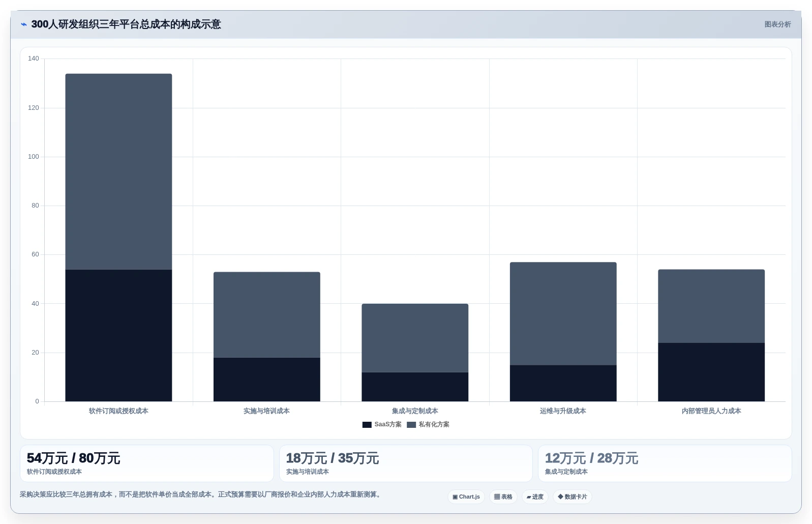Click y-axis tick value 100
This screenshot has width=812, height=524.
tap(34, 157)
